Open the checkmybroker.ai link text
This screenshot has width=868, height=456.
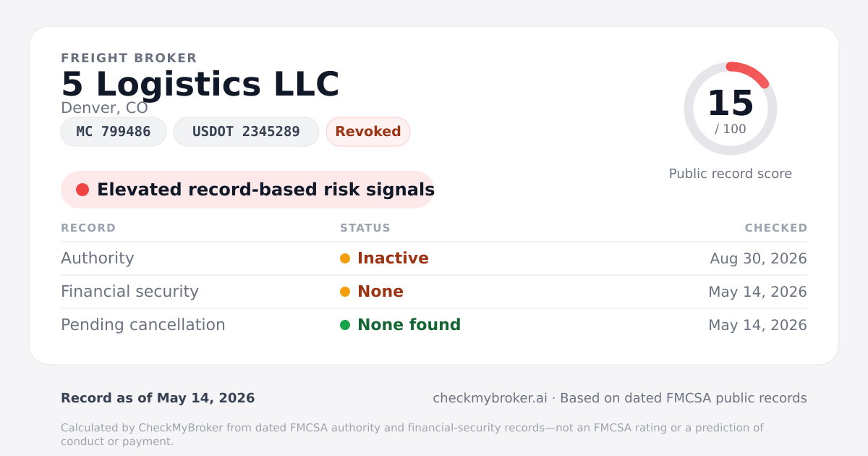pyautogui.click(x=490, y=398)
